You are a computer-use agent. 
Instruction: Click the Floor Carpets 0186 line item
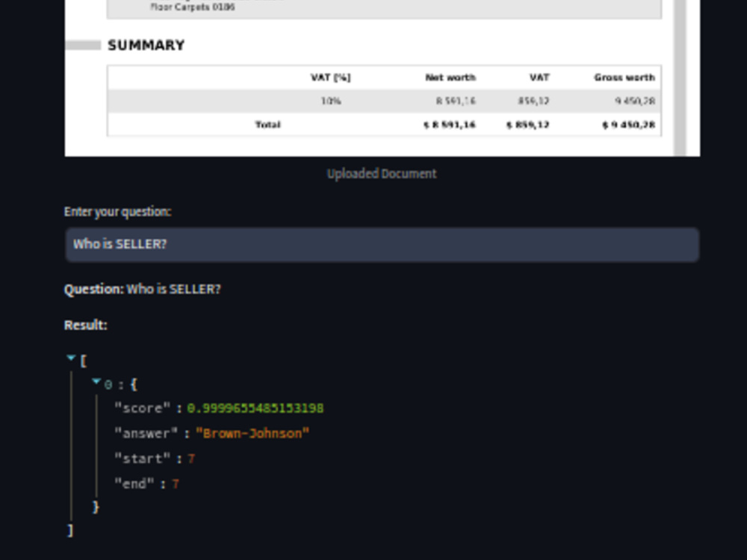[x=192, y=7]
